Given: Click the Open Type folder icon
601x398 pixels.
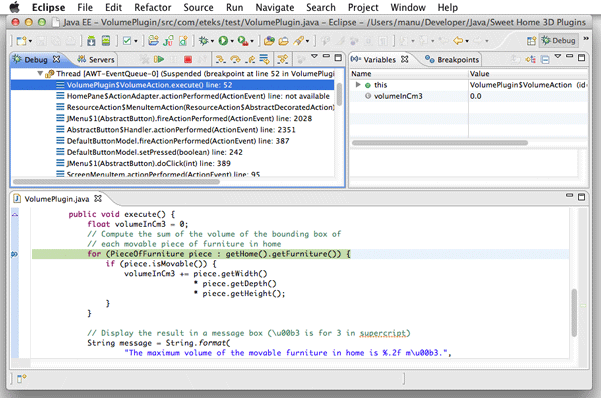Looking at the screenshot, I should pos(283,41).
